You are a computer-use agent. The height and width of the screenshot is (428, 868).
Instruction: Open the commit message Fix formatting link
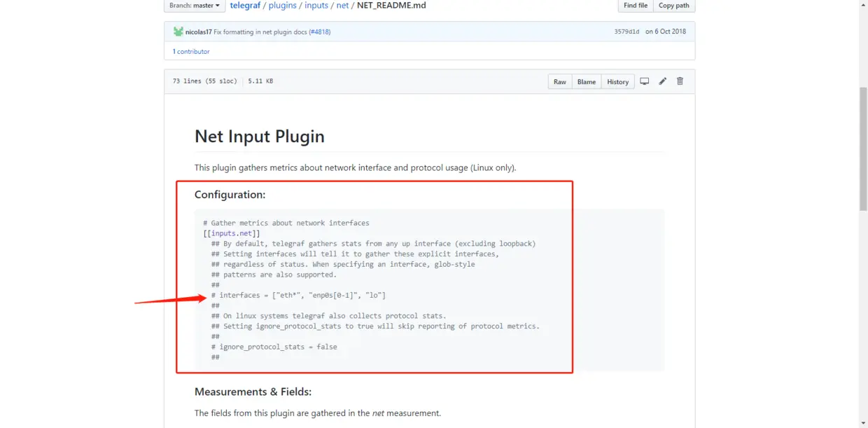[260, 32]
